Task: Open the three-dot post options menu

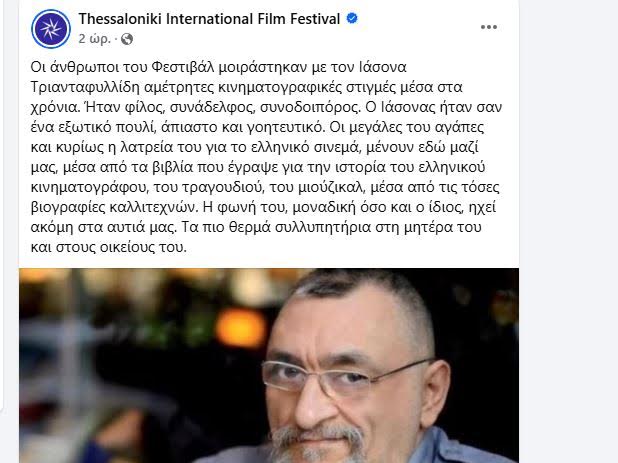Action: click(489, 27)
